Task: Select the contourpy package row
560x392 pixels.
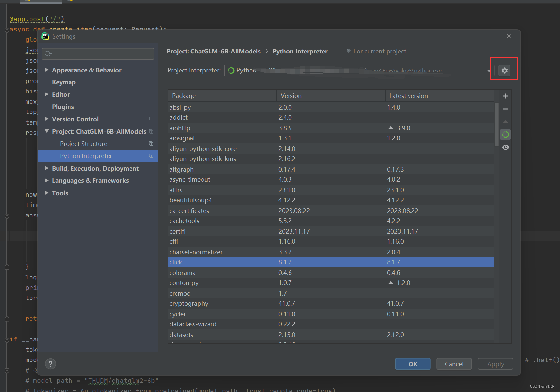Action: 331,283
